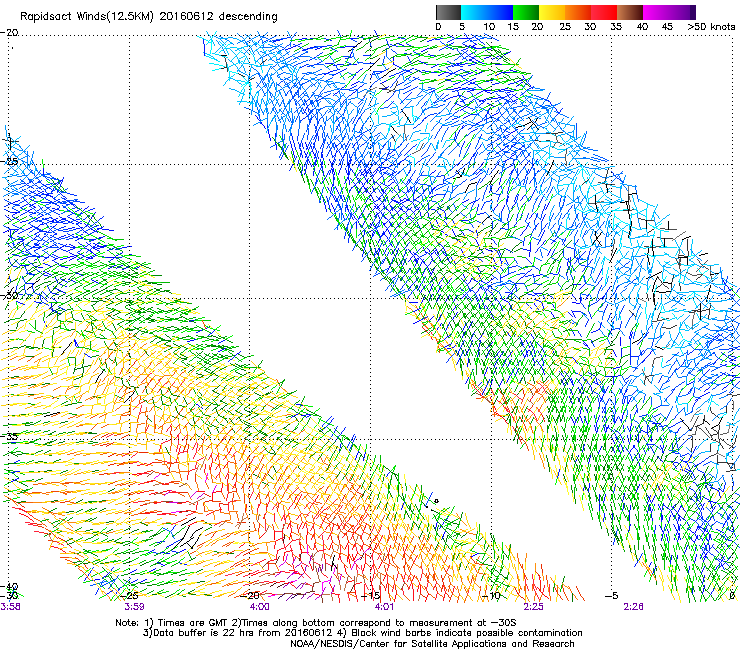Click the 4:01 time label
This screenshot has width=740, height=650.
384,607
